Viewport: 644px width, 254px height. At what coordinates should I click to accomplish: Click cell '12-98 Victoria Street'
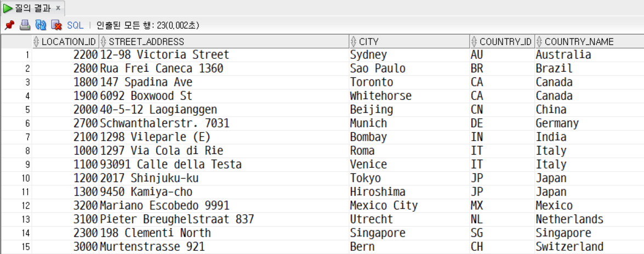[224, 55]
